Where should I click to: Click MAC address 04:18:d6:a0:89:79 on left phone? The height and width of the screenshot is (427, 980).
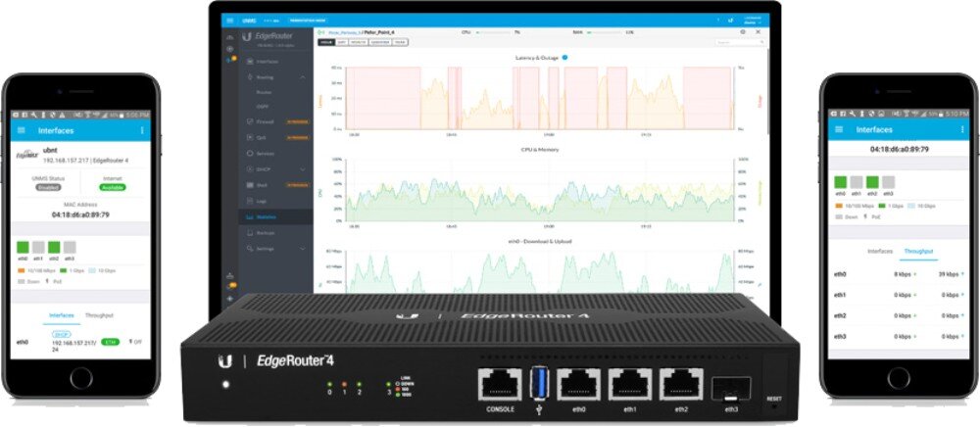click(80, 214)
